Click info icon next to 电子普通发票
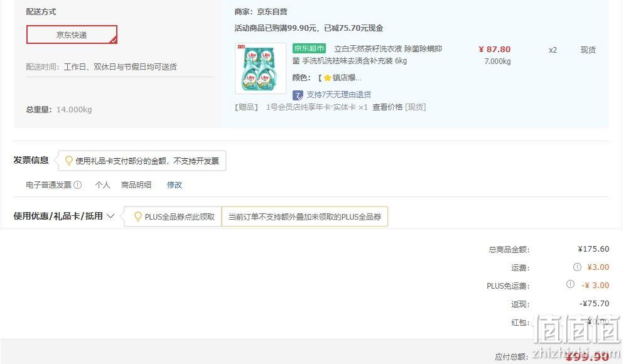Viewport: 626px width, 364px height. 78,185
